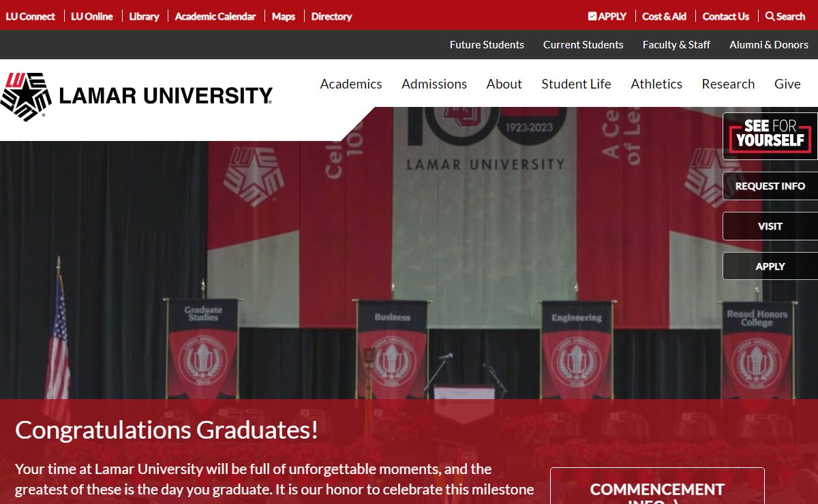Open the Research main menu
The image size is (818, 504).
[x=728, y=84]
